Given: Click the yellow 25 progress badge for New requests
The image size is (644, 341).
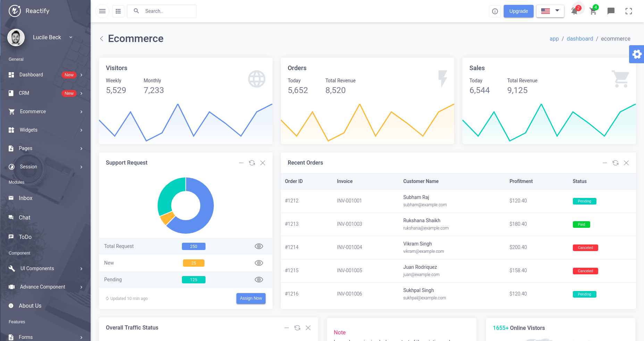Looking at the screenshot, I should tap(193, 263).
